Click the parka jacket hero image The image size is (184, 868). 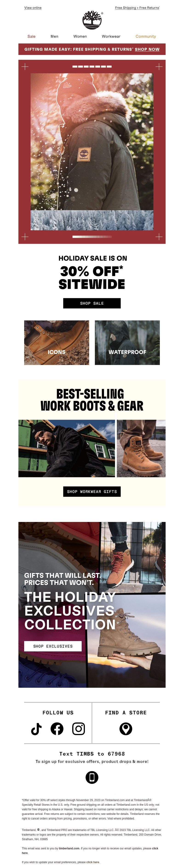pyautogui.click(x=92, y=141)
